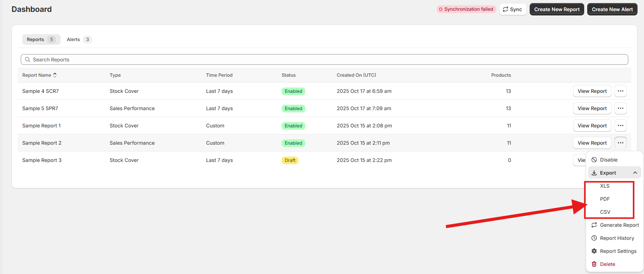Switch to the Reports tab
Screen dimensions: 644x274
[x=41, y=40]
